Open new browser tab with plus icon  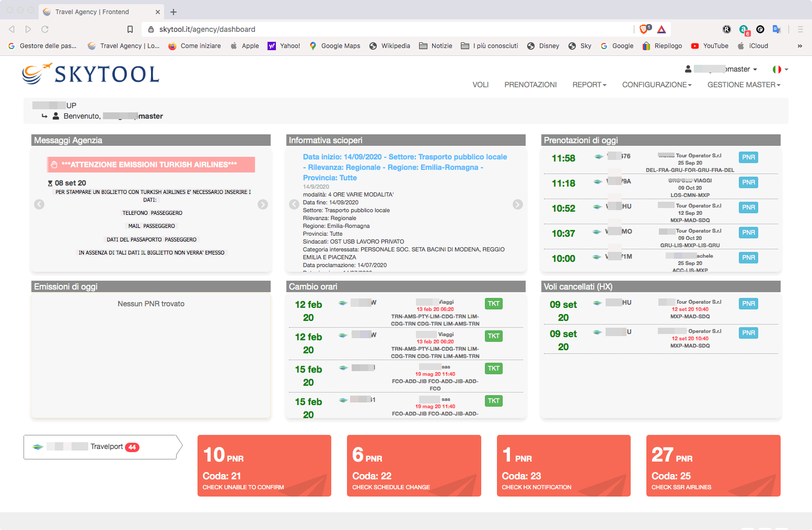click(x=173, y=12)
